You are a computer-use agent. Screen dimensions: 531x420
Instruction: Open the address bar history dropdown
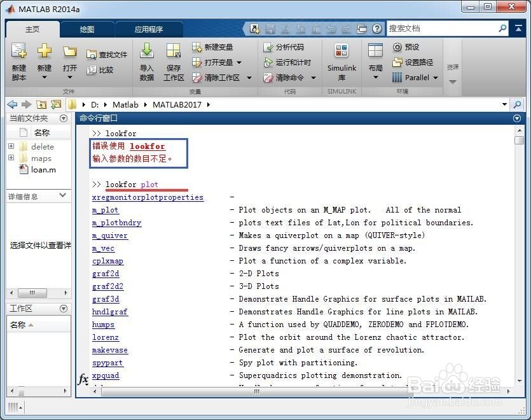[x=504, y=104]
